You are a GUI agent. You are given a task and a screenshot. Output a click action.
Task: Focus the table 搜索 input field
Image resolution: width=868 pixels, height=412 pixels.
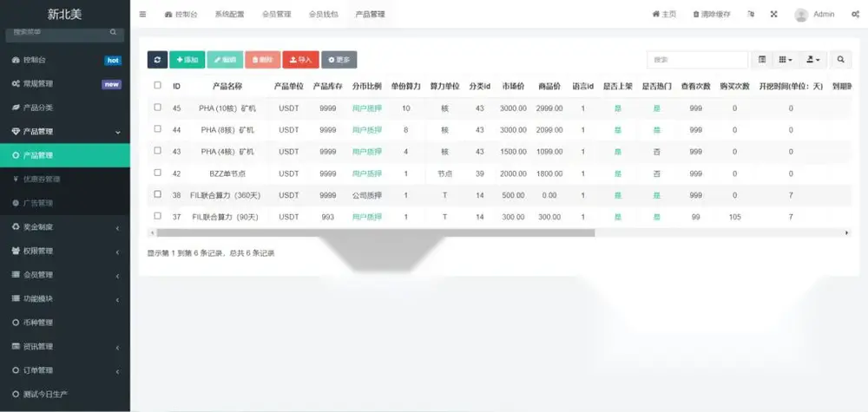tap(698, 60)
